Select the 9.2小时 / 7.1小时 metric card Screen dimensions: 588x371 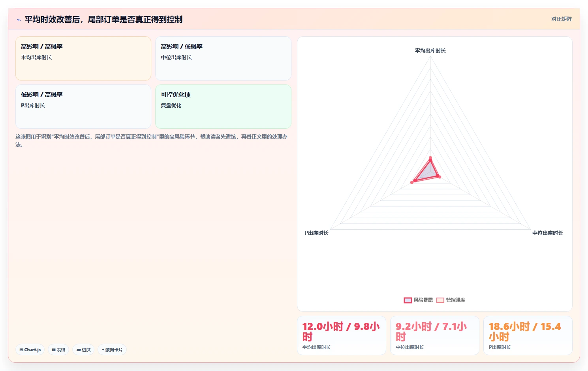(435, 335)
